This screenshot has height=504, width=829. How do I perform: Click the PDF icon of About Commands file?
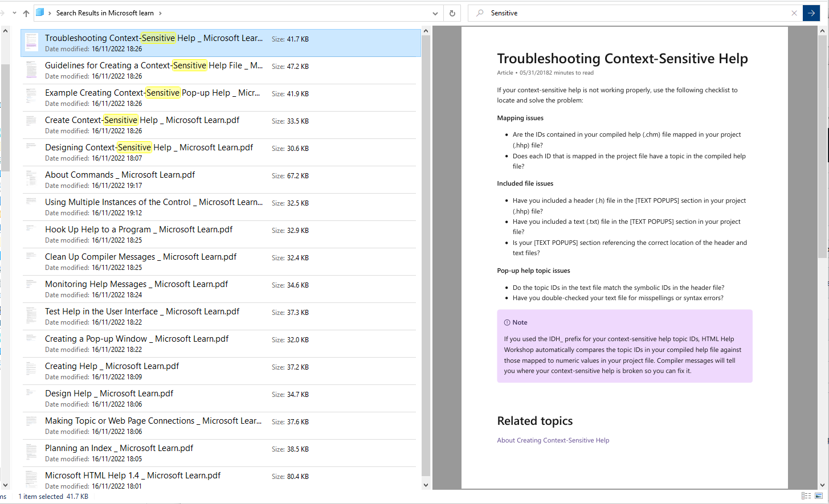31,178
